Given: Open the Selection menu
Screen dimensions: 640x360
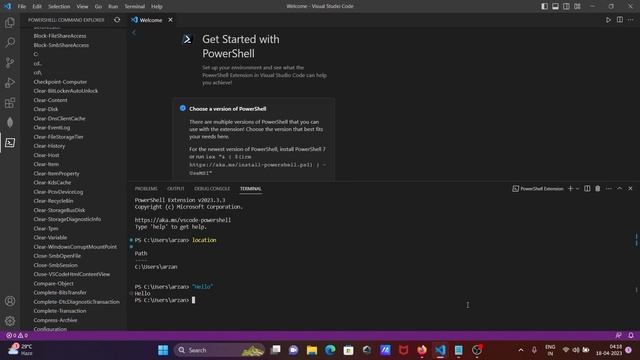Looking at the screenshot, I should (59, 7).
